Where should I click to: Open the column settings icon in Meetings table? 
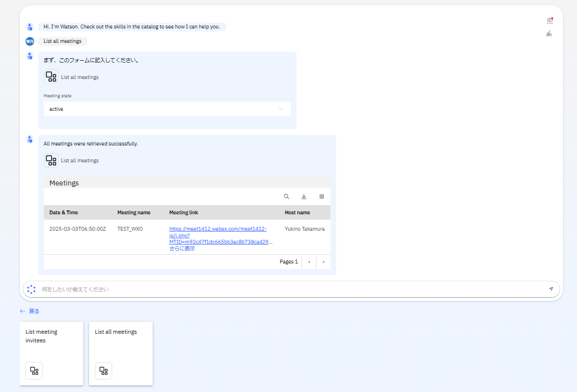[x=321, y=196]
